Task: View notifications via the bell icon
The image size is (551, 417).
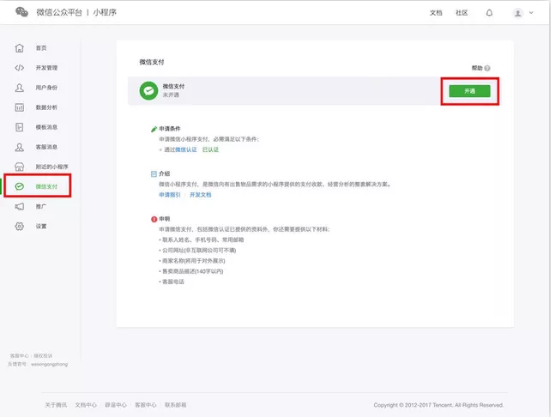Action: (x=489, y=13)
